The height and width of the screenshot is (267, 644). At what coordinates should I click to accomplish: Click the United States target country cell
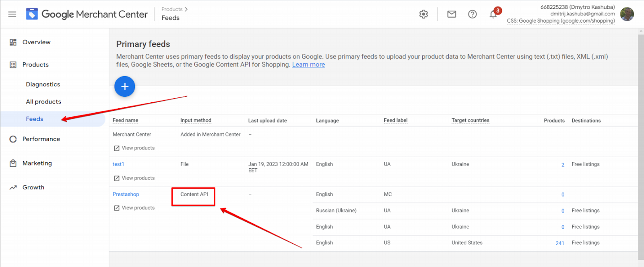pyautogui.click(x=467, y=243)
